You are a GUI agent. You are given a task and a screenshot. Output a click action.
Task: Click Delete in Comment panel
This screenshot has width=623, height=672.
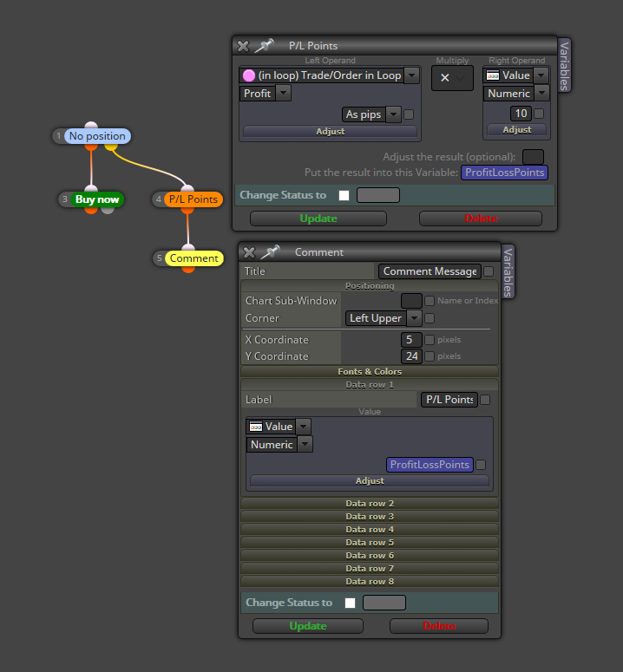click(439, 626)
